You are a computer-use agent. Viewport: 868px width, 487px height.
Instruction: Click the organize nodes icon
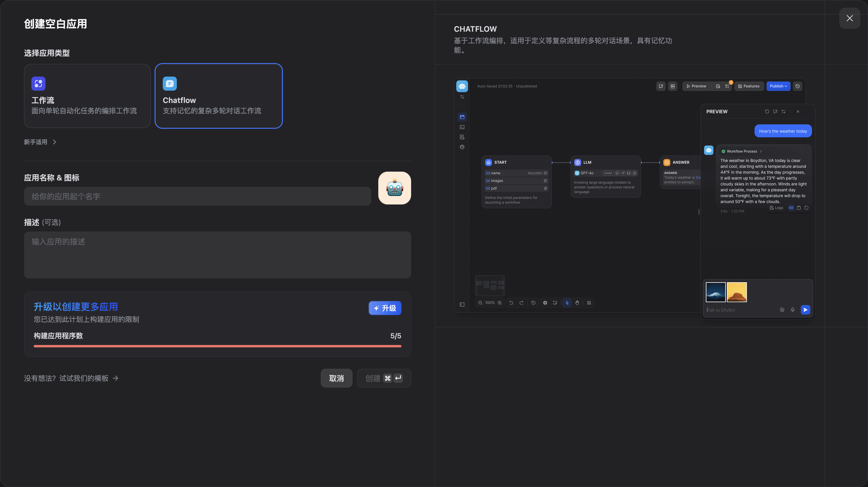(589, 303)
